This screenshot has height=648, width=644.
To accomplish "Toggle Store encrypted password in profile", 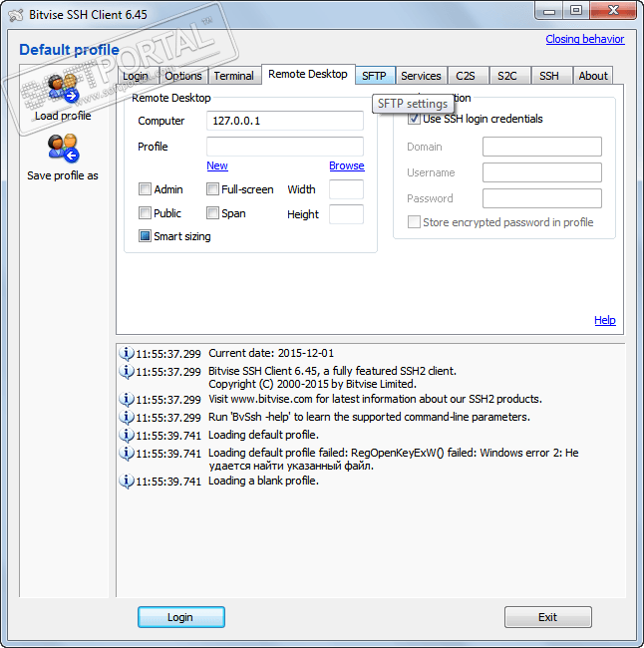I will coord(414,222).
